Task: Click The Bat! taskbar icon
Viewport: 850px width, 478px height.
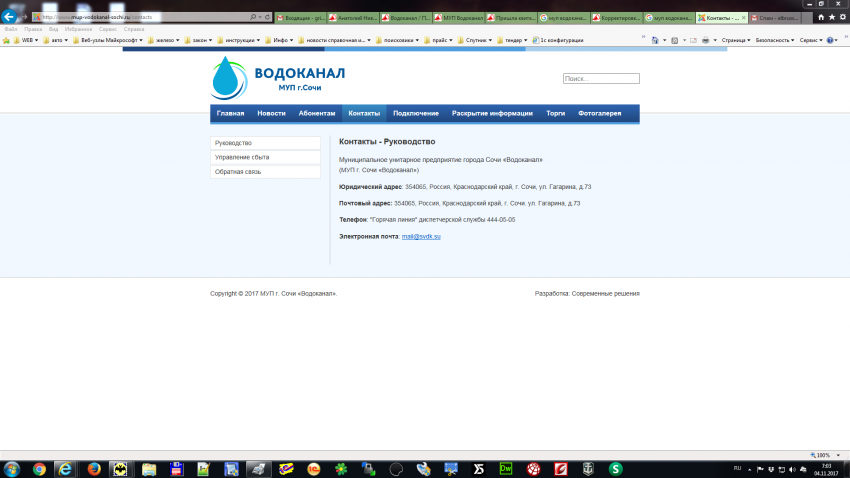Action: (x=121, y=468)
